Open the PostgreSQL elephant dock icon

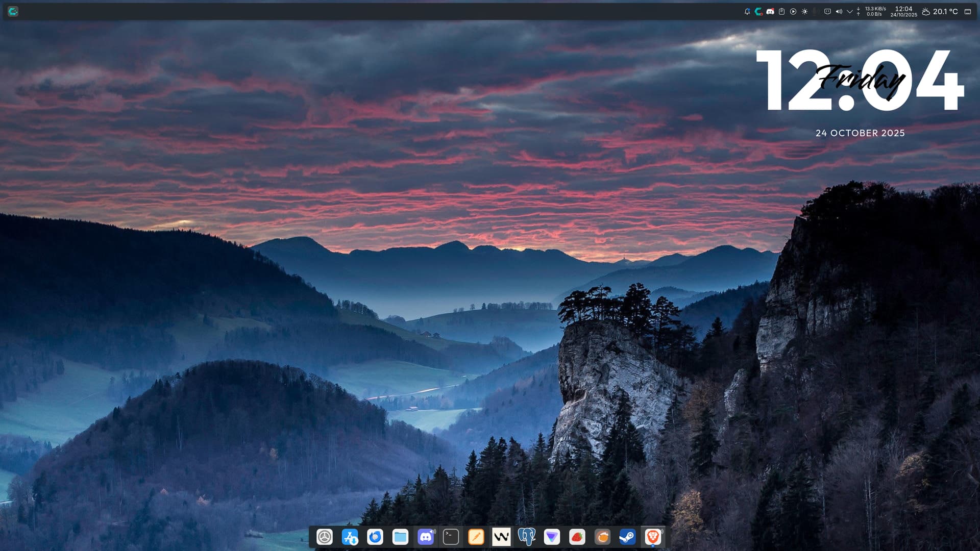526,537
